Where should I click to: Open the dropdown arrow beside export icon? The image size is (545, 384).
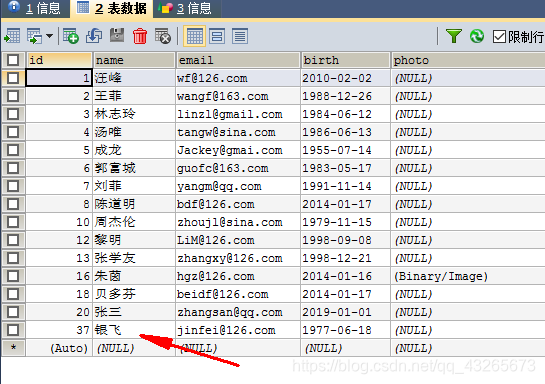[49, 36]
